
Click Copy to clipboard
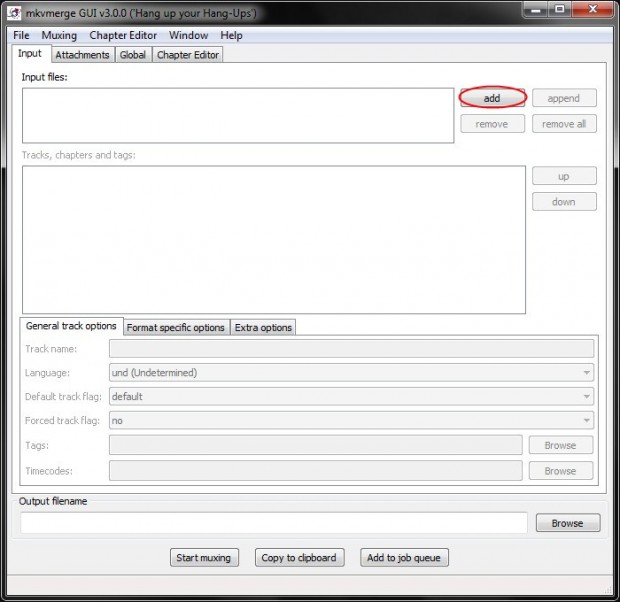point(299,557)
